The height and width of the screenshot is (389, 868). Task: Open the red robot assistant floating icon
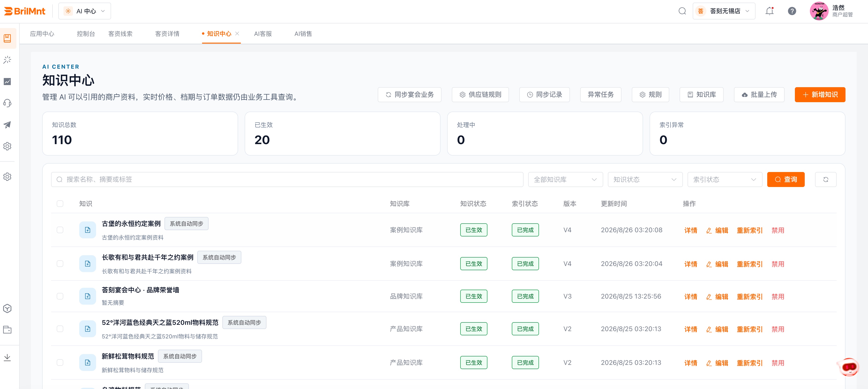pos(849,367)
